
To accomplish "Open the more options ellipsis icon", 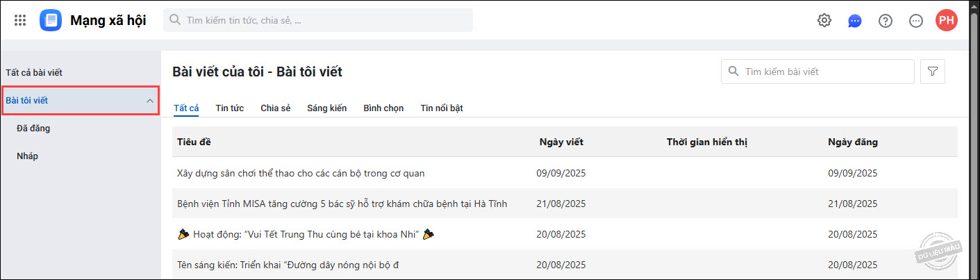I will click(x=916, y=20).
